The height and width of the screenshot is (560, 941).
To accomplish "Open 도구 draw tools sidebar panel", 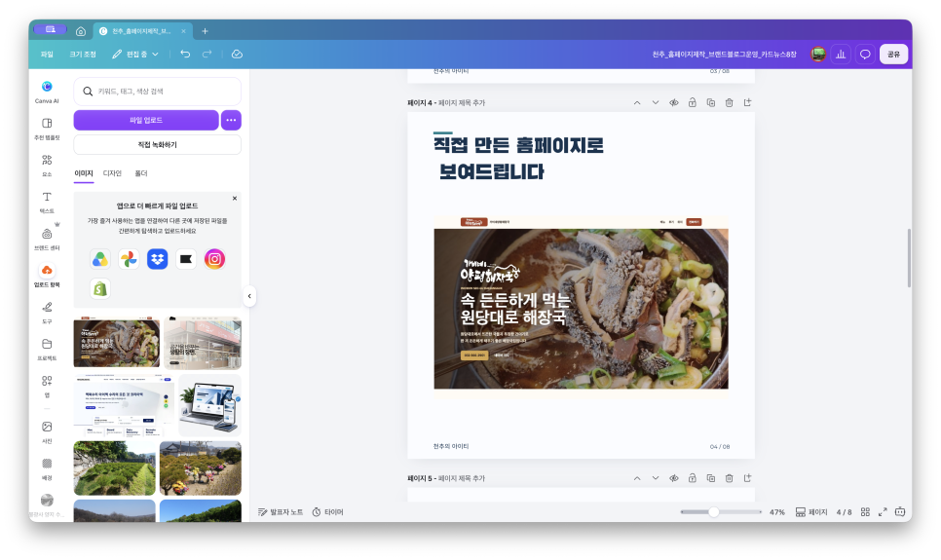I will coord(47,313).
